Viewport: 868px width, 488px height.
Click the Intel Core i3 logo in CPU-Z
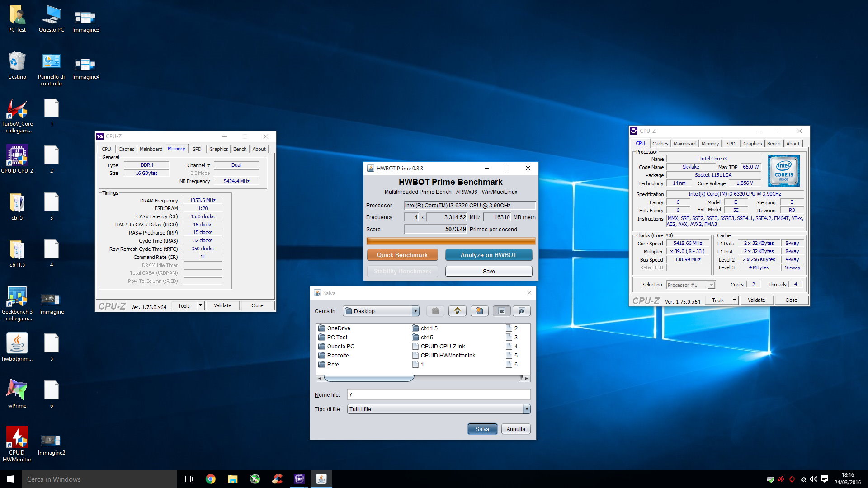[784, 171]
